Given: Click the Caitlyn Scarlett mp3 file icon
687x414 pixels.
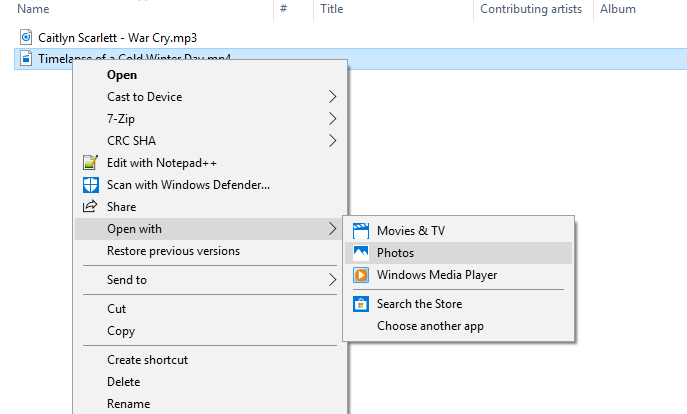Looking at the screenshot, I should [26, 37].
